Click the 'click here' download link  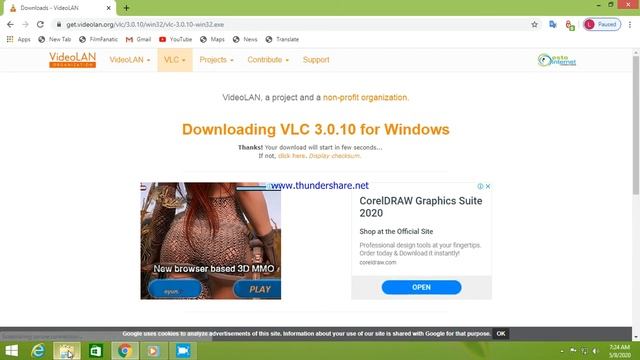click(291, 156)
